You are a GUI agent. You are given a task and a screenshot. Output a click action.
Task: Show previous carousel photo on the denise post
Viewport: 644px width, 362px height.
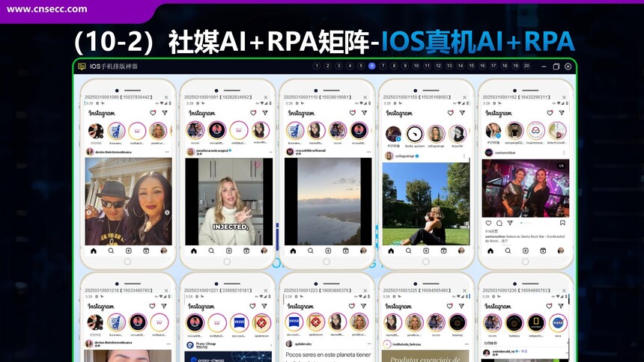88,212
